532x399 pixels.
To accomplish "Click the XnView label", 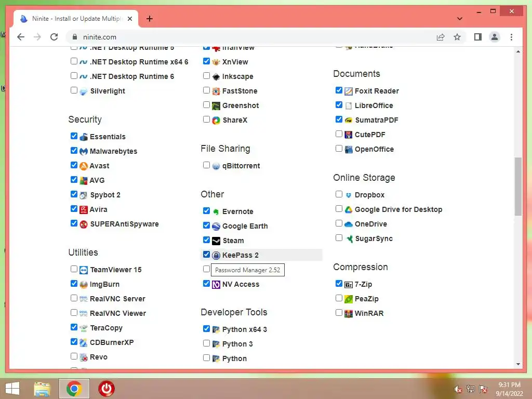I will pyautogui.click(x=235, y=62).
